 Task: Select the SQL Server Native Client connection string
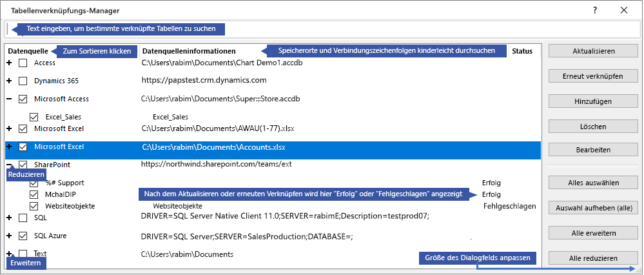coord(285,216)
